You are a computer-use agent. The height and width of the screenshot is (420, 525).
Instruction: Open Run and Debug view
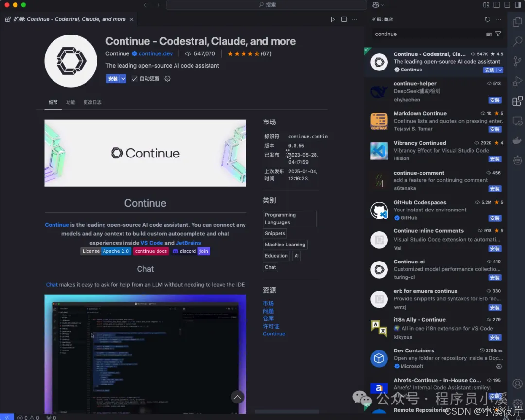click(517, 81)
